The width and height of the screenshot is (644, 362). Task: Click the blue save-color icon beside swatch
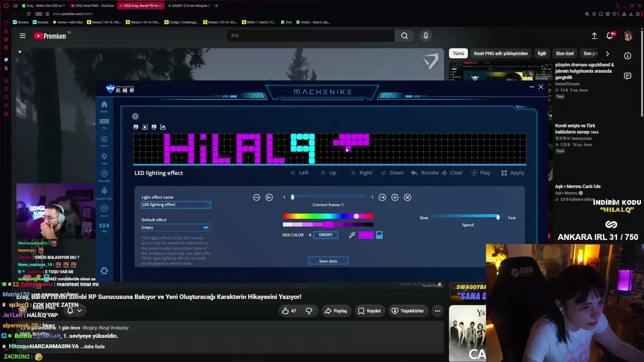[x=379, y=235]
